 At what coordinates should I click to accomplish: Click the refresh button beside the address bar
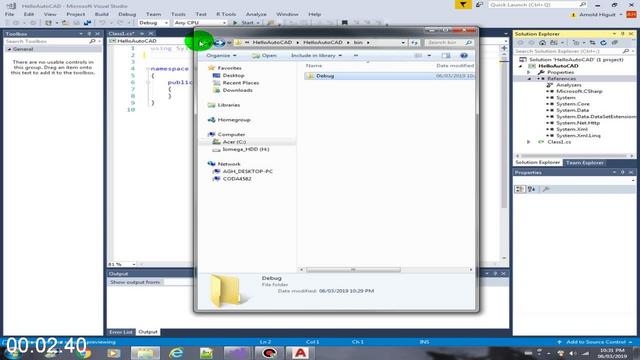click(414, 42)
